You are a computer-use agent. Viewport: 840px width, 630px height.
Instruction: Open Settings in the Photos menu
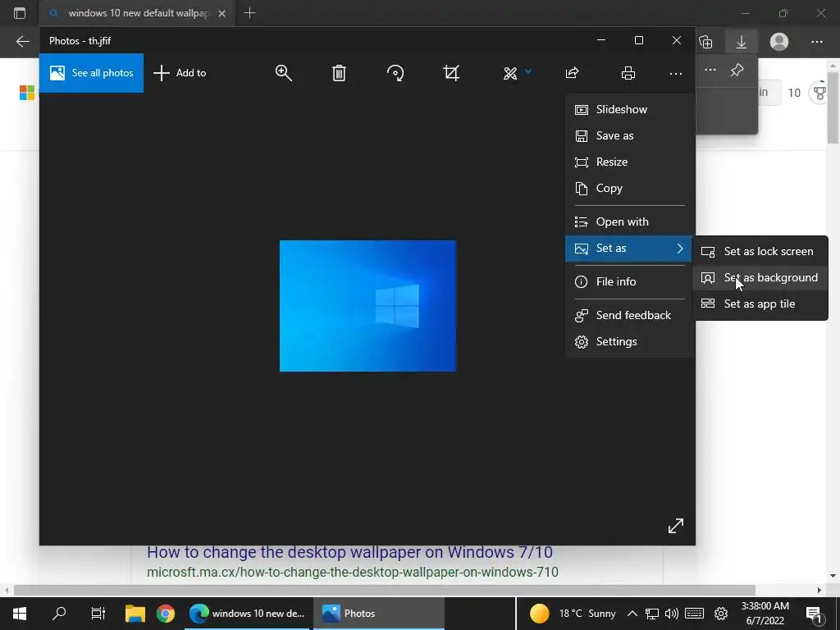click(x=629, y=341)
